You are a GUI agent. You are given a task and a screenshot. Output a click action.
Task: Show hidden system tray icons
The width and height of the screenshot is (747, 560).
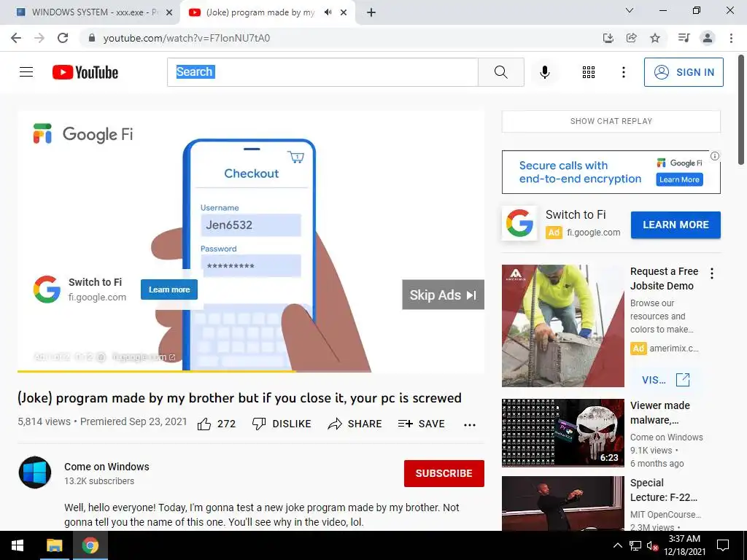point(617,545)
